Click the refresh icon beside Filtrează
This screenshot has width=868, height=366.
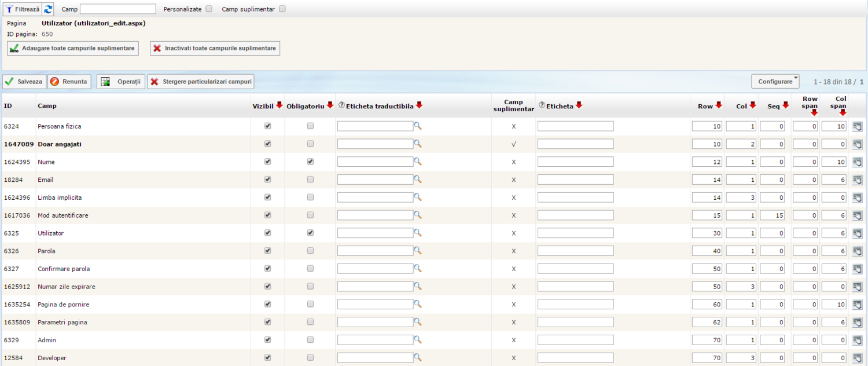pos(49,9)
